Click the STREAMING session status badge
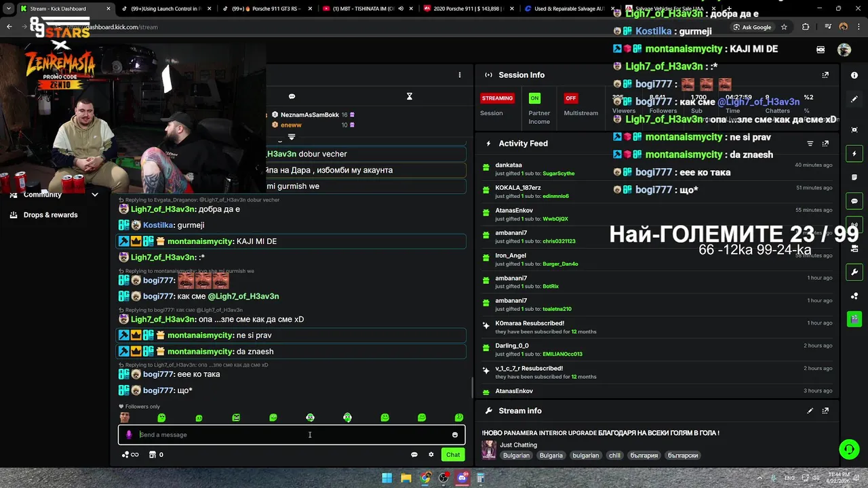 (497, 98)
